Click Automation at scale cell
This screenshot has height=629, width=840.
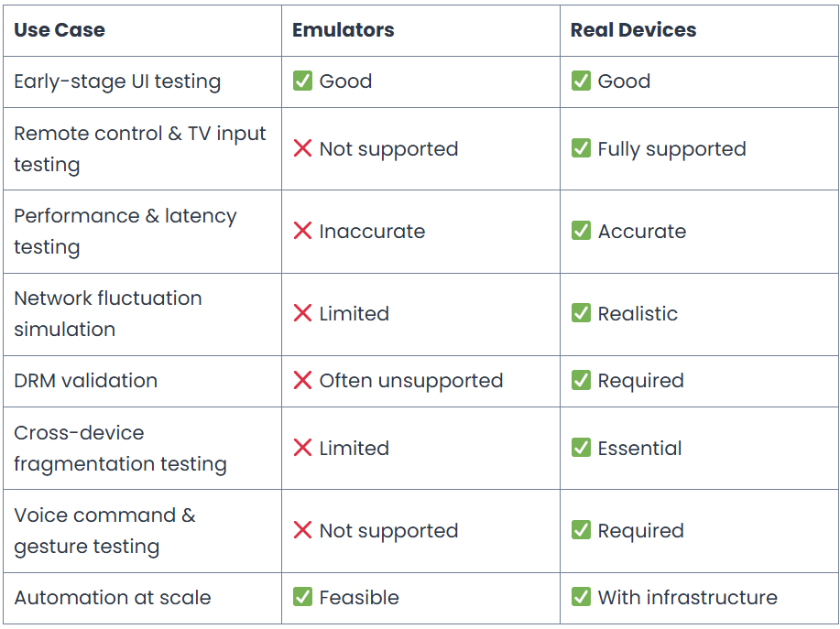pos(143,598)
